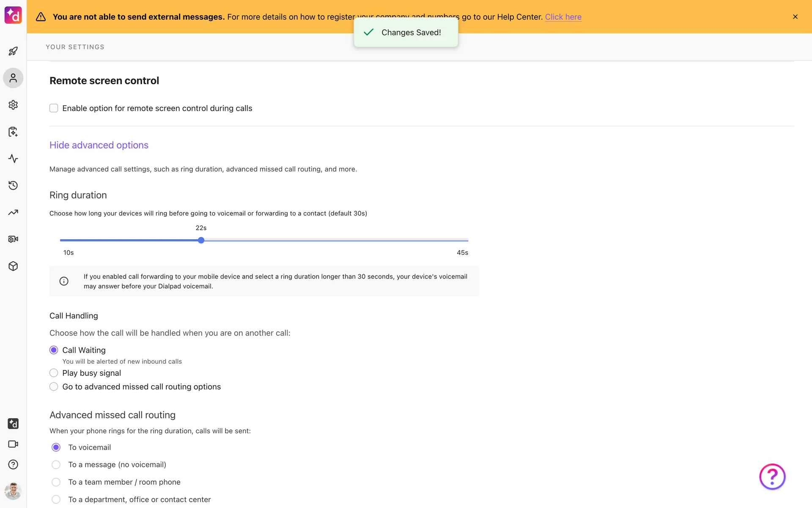Click the large purple help bubble
Screen dimensions: 812x508
click(772, 477)
